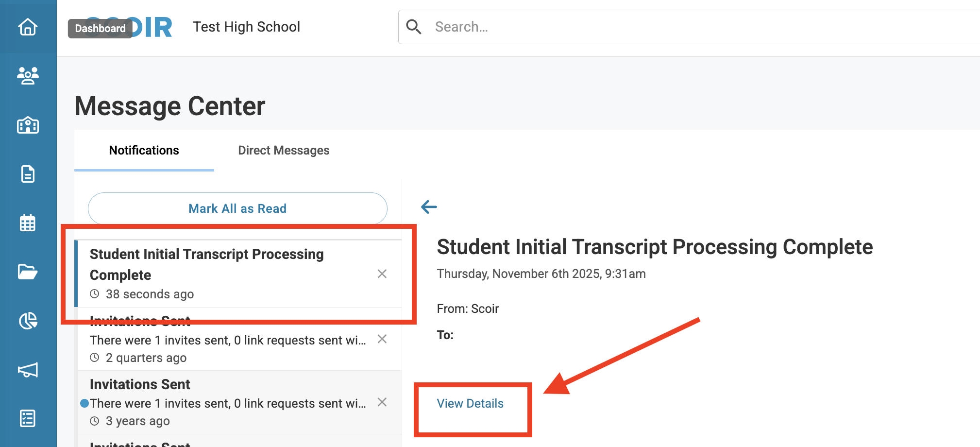Screen dimensions: 980x447
Task: Select the Student Initial Transcript Processing notification
Action: point(223,265)
